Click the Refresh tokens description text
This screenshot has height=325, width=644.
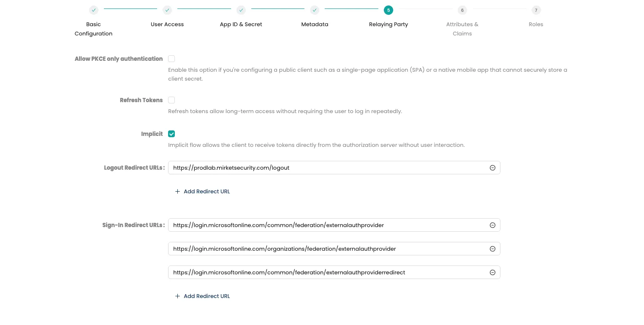(x=285, y=111)
